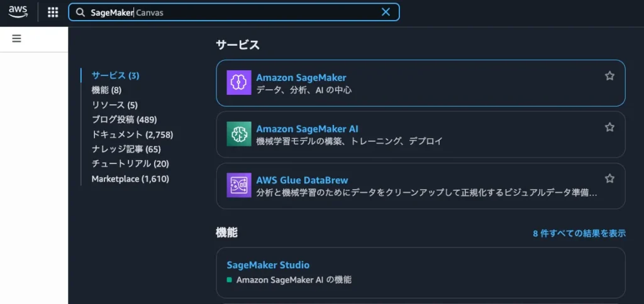Clear the search field with X
This screenshot has height=304, width=644.
tap(386, 12)
